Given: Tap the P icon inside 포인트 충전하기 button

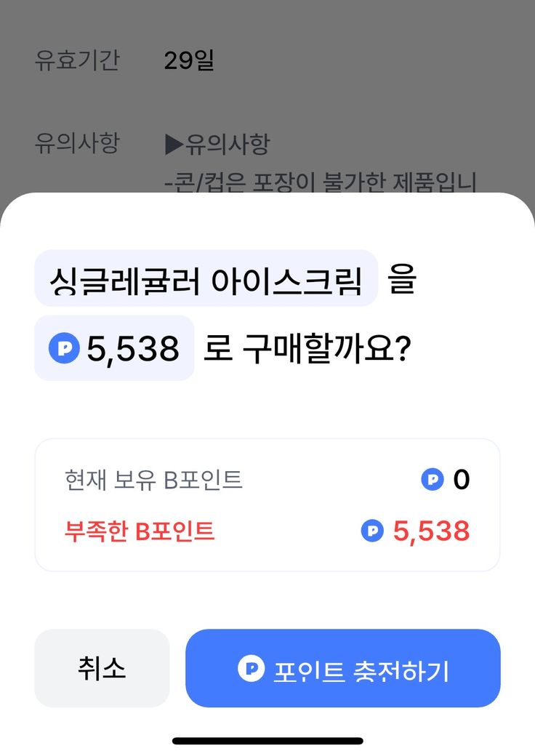Looking at the screenshot, I should (251, 669).
